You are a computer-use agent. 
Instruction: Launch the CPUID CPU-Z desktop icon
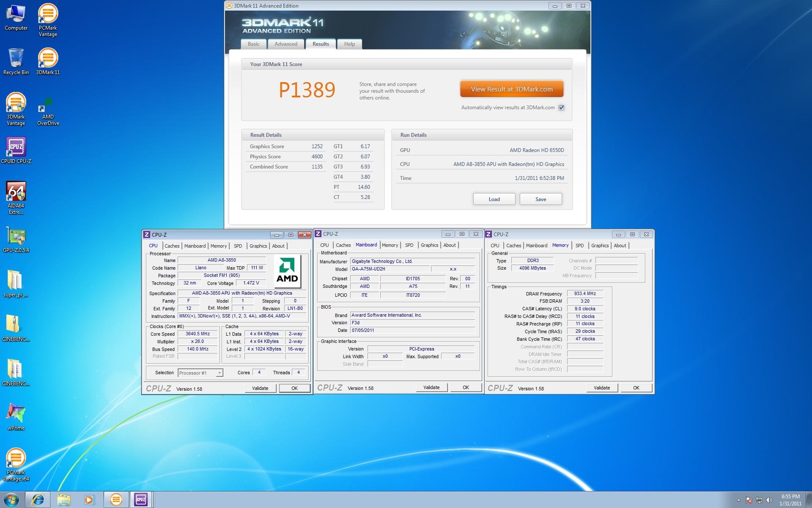pyautogui.click(x=16, y=150)
